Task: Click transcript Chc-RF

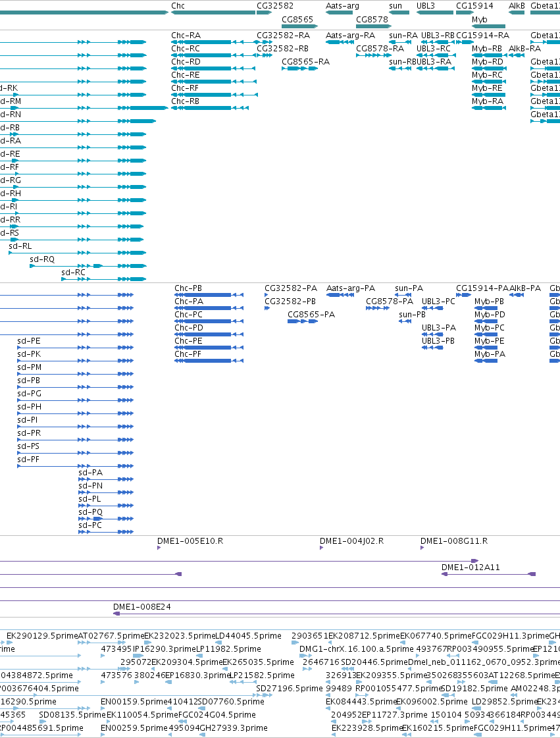Action: click(214, 95)
